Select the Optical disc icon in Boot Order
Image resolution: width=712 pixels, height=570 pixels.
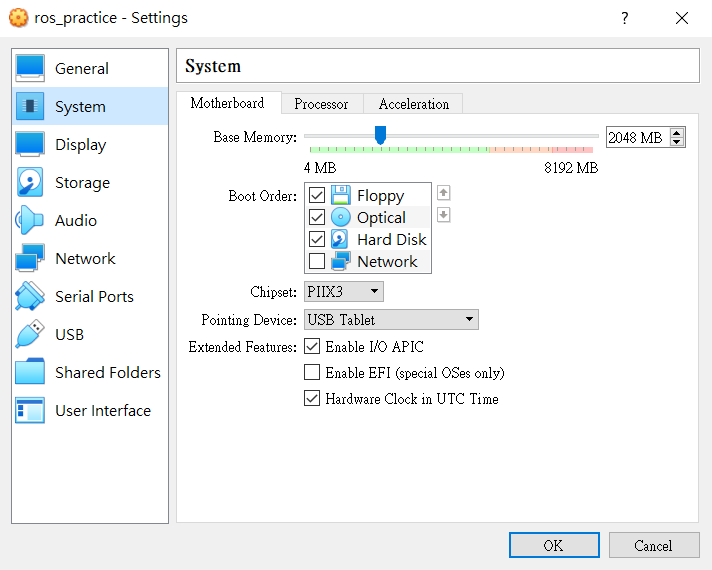coord(341,217)
